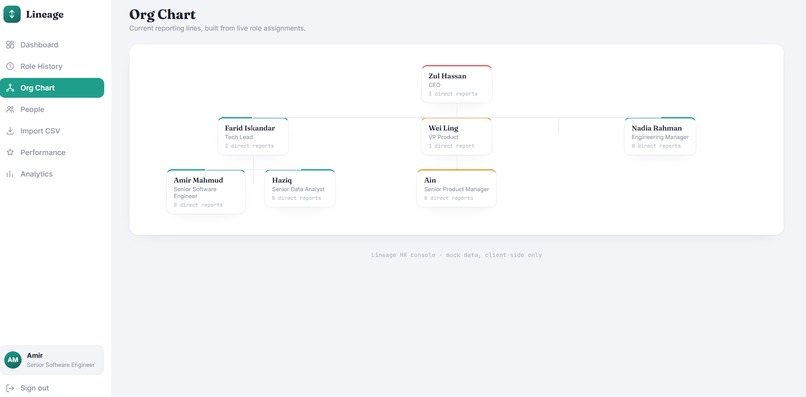Click the Analytics bar chart icon

tap(10, 174)
